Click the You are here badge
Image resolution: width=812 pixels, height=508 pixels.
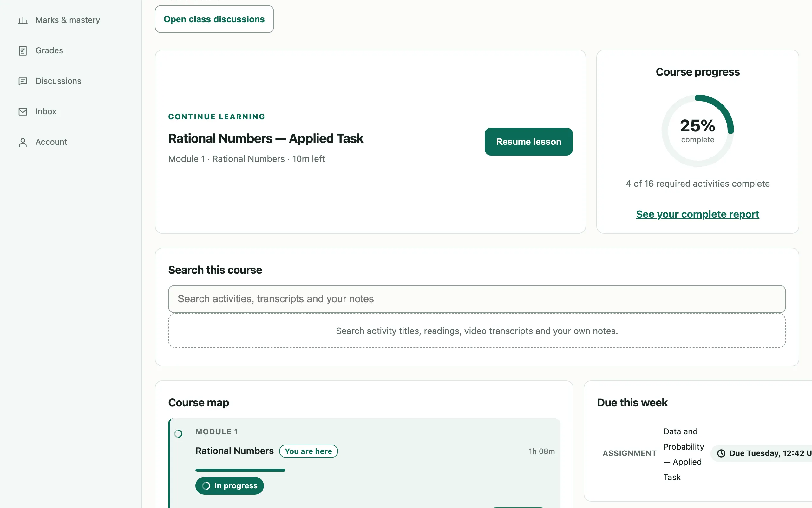(308, 451)
